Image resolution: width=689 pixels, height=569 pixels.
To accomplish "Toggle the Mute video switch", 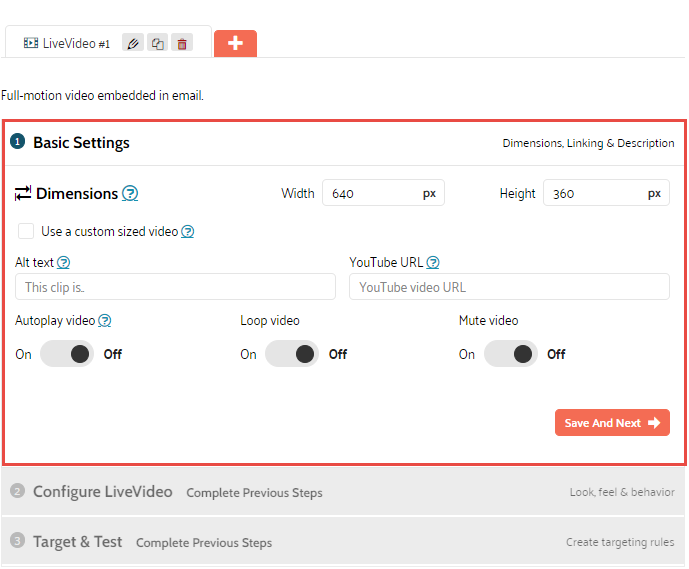I will 511,354.
